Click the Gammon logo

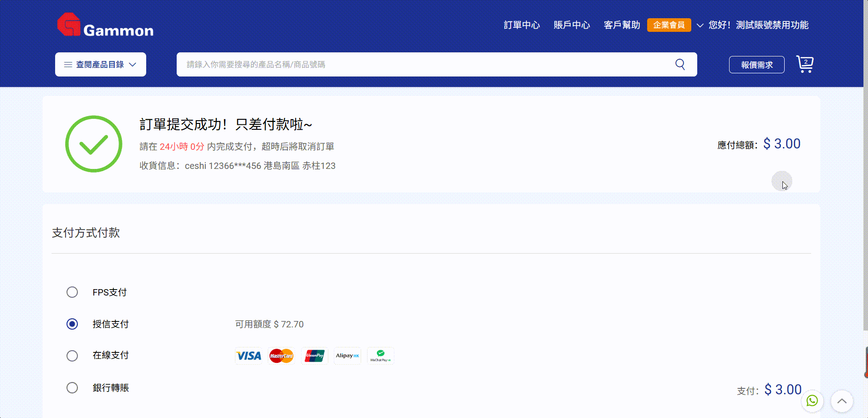click(x=105, y=25)
